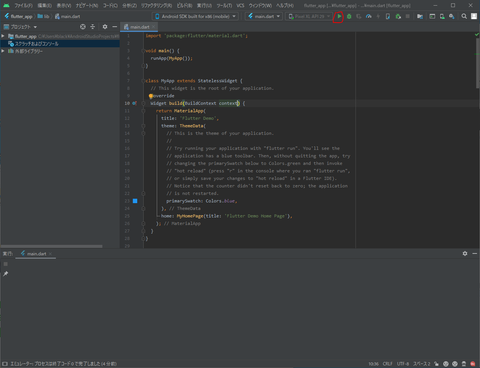Viewport: 480px width, 368px height.
Task: Click the Flutter Hot Reload lightning icon
Action: (x=378, y=16)
